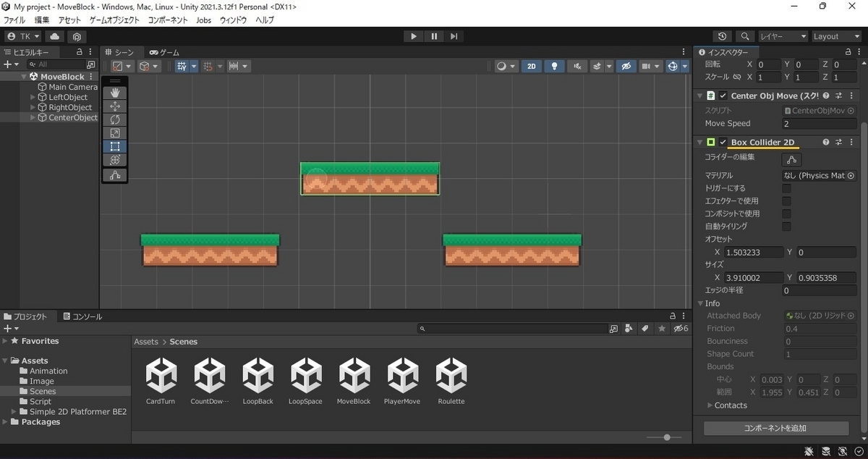
Task: Open the undo history icon
Action: point(723,36)
